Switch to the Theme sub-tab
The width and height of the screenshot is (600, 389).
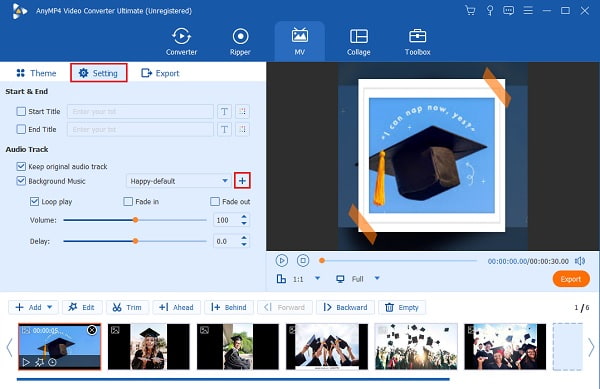(36, 73)
